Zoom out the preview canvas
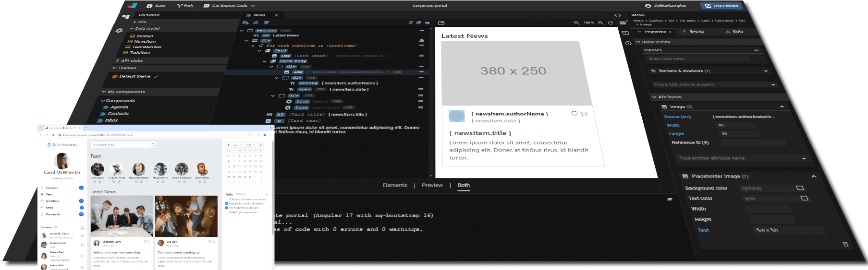The image size is (868, 270). click(x=576, y=23)
